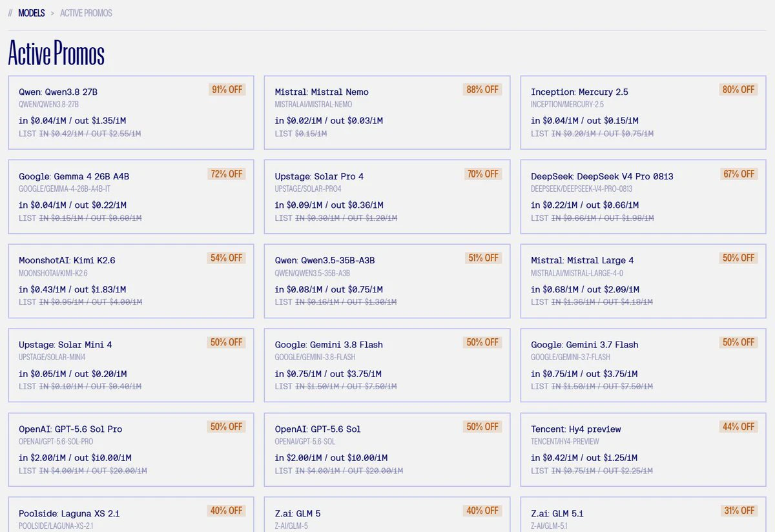775x532 pixels.
Task: Click the TENCENT/HY4-PREVIEW model ID
Action: tap(565, 442)
